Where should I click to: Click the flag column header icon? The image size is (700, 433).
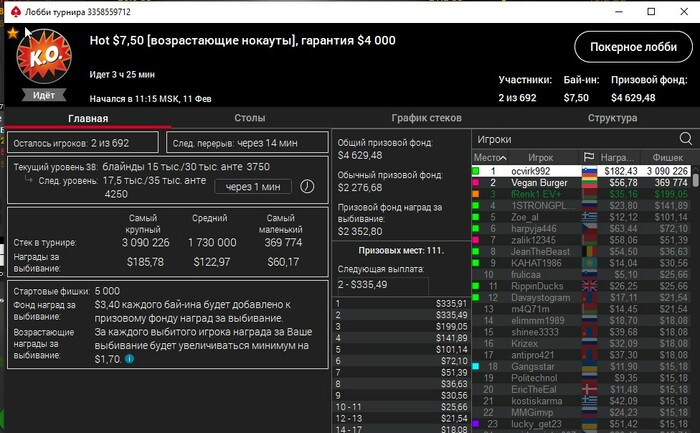[x=589, y=157]
